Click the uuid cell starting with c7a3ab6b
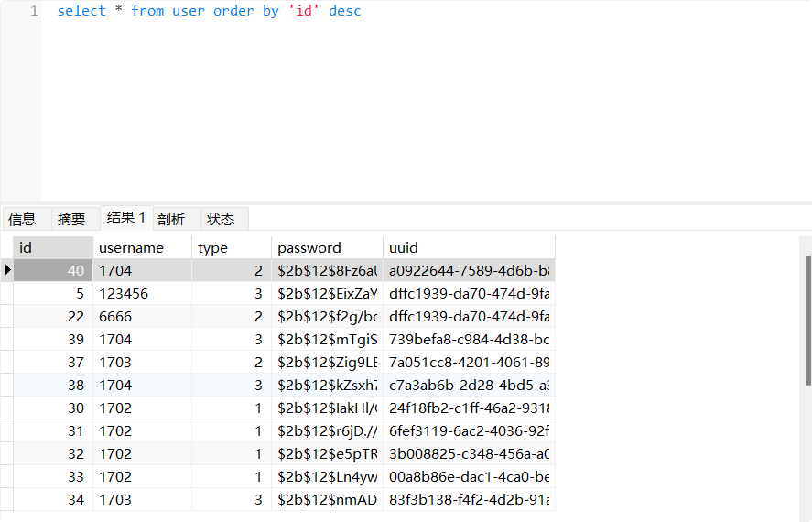Image resolution: width=812 pixels, height=522 pixels. click(x=468, y=386)
